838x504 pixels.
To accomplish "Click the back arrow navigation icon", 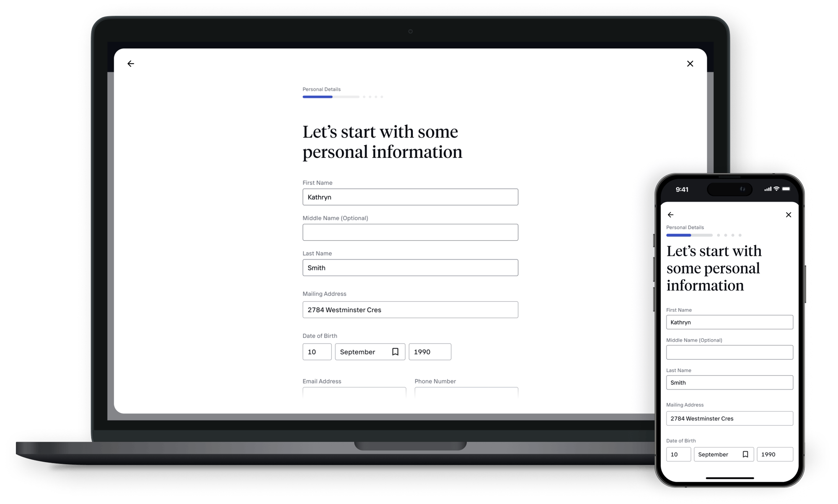I will pos(131,63).
